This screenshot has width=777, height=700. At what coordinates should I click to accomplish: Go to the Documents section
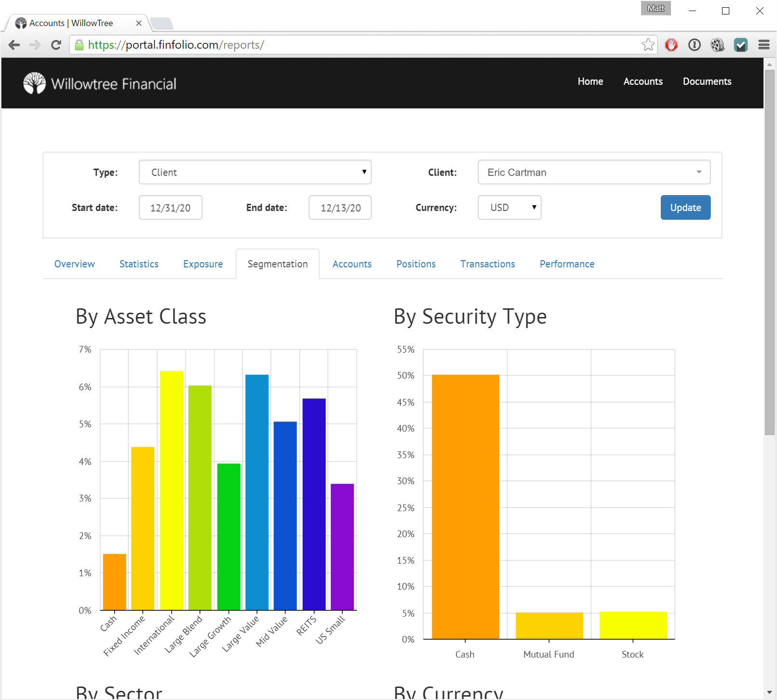707,81
